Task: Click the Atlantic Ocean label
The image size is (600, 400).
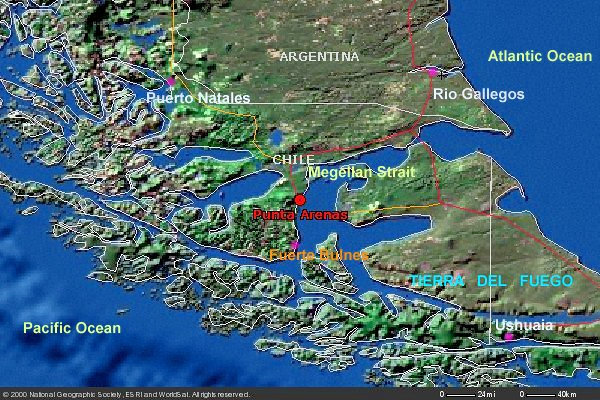Action: [x=540, y=56]
